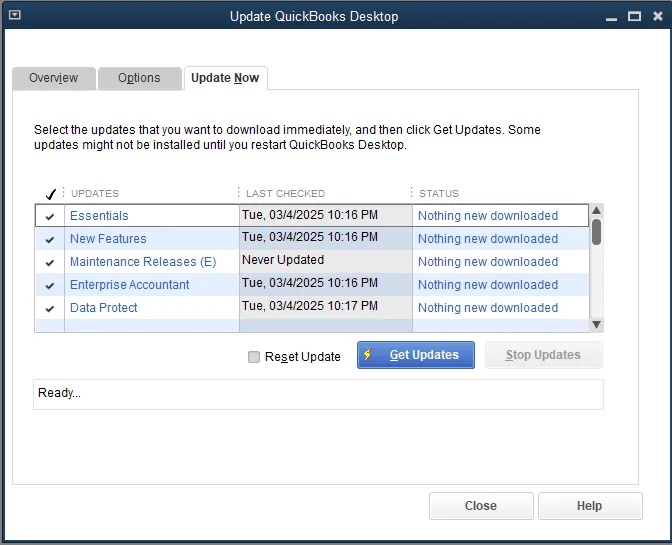Select the 10:17 PM last checked cell

326,307
